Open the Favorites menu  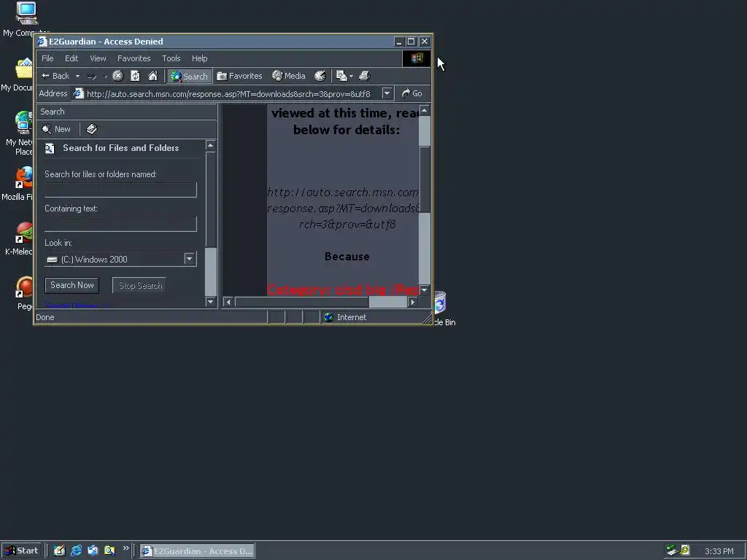(x=134, y=58)
